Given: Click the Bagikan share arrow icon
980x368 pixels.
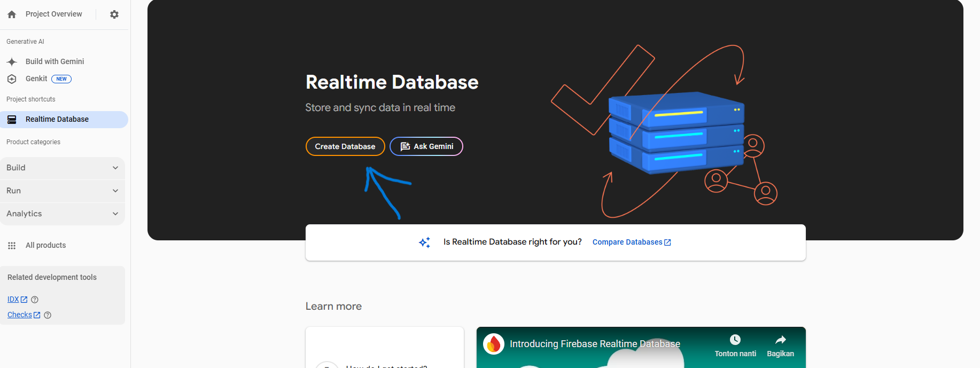Looking at the screenshot, I should (780, 340).
